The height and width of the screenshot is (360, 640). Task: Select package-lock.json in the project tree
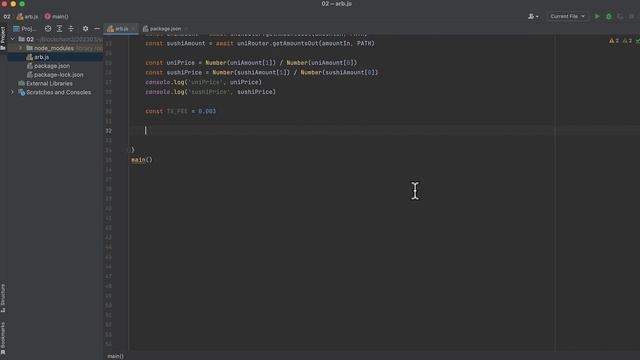pos(55,75)
